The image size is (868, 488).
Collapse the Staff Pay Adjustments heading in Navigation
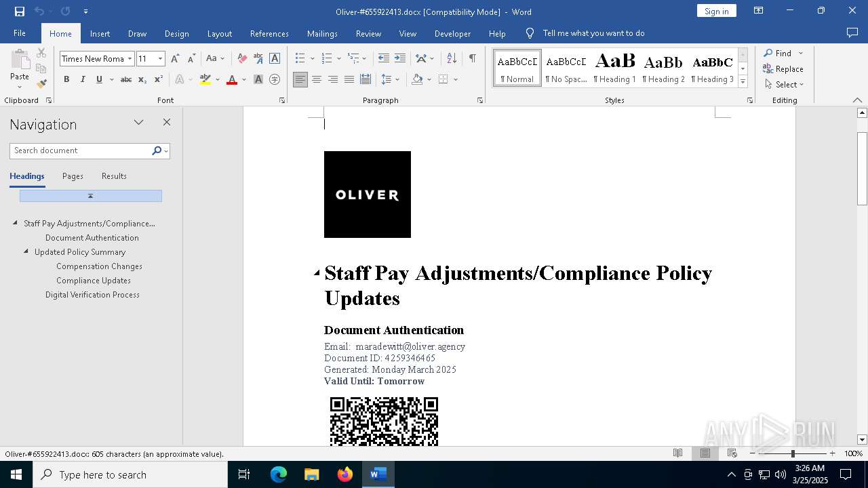pyautogui.click(x=15, y=223)
